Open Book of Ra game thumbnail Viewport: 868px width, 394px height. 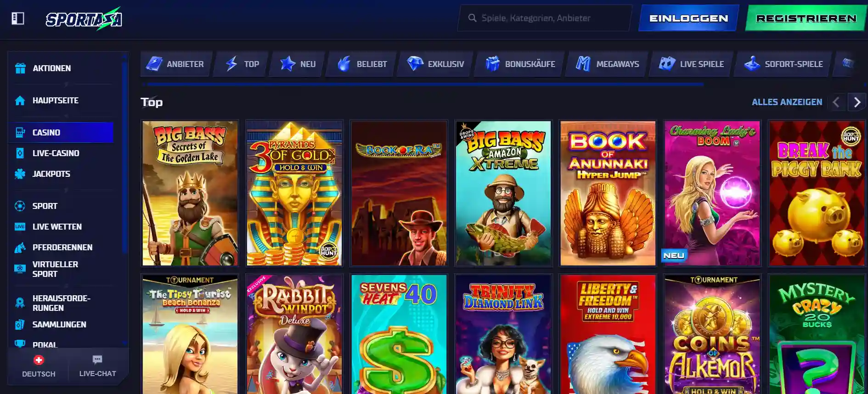pos(399,193)
